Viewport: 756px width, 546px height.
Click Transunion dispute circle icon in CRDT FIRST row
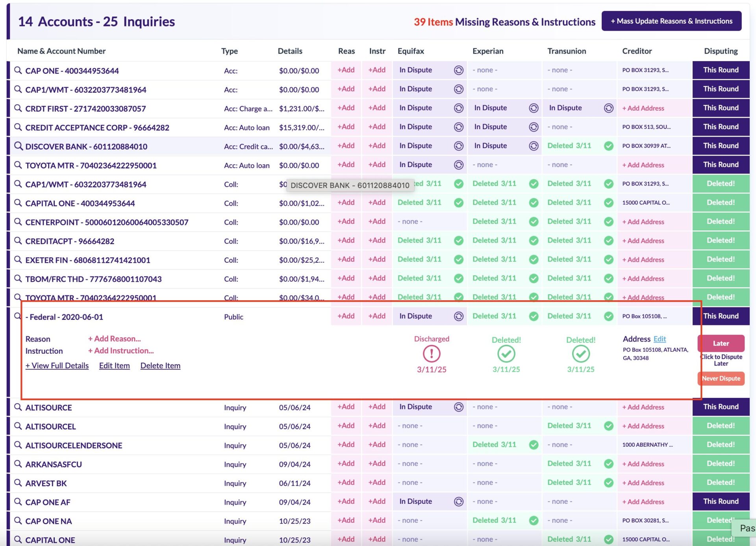[x=609, y=108]
